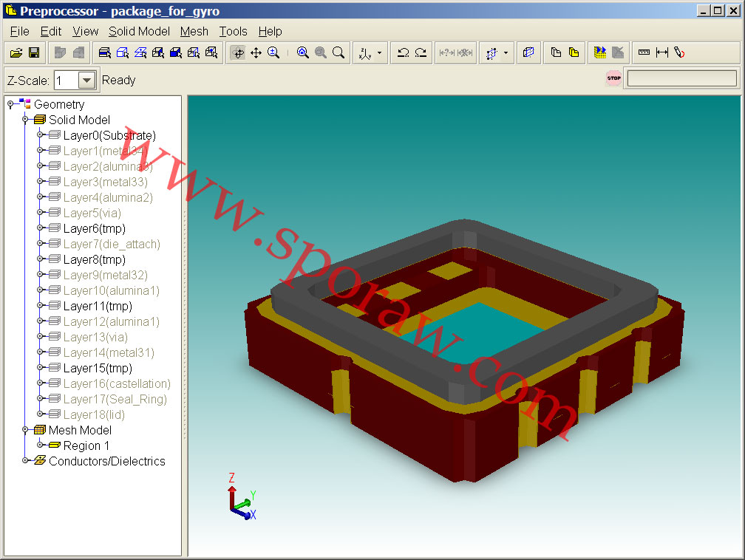Open the Solid Model menu
Image resolution: width=745 pixels, height=560 pixels.
[x=139, y=31]
